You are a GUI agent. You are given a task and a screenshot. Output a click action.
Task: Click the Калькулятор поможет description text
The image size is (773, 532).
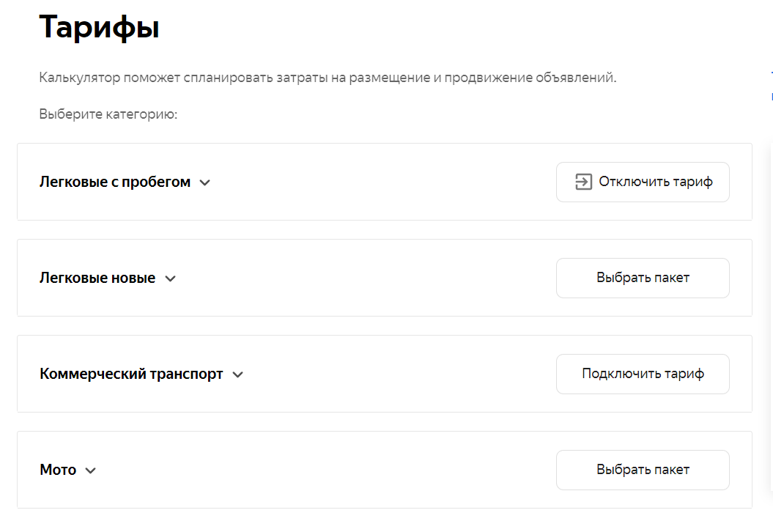click(x=328, y=77)
